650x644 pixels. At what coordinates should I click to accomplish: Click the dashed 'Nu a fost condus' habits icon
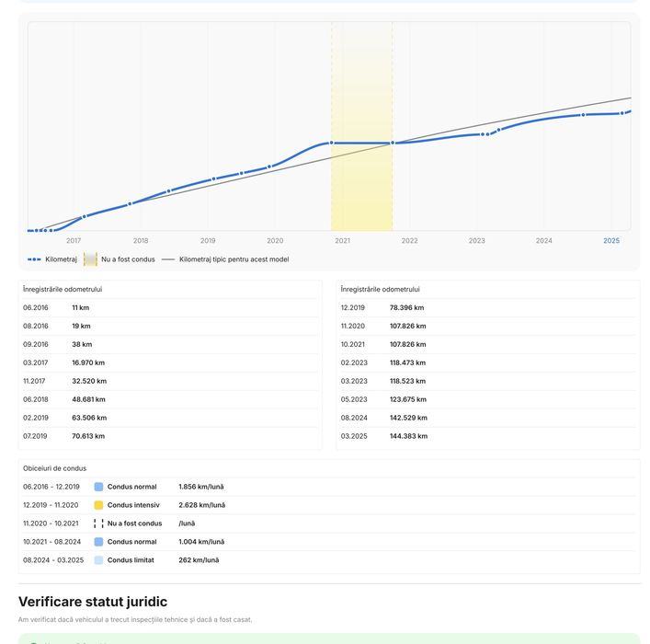tap(98, 523)
